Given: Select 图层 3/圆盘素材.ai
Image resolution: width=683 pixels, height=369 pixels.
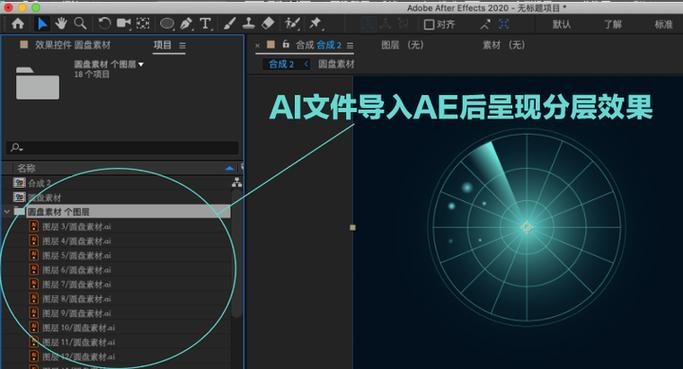Looking at the screenshot, I should (76, 227).
